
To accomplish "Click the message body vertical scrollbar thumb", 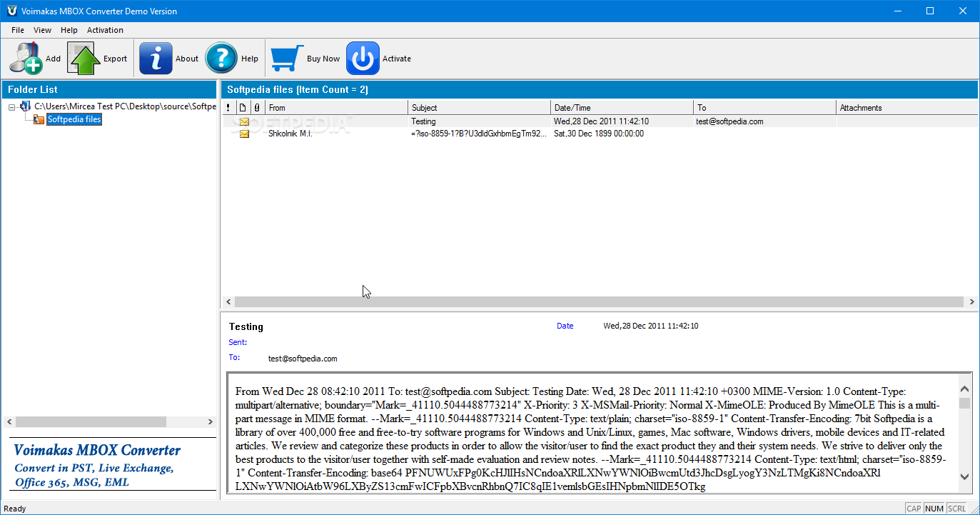I will (964, 404).
